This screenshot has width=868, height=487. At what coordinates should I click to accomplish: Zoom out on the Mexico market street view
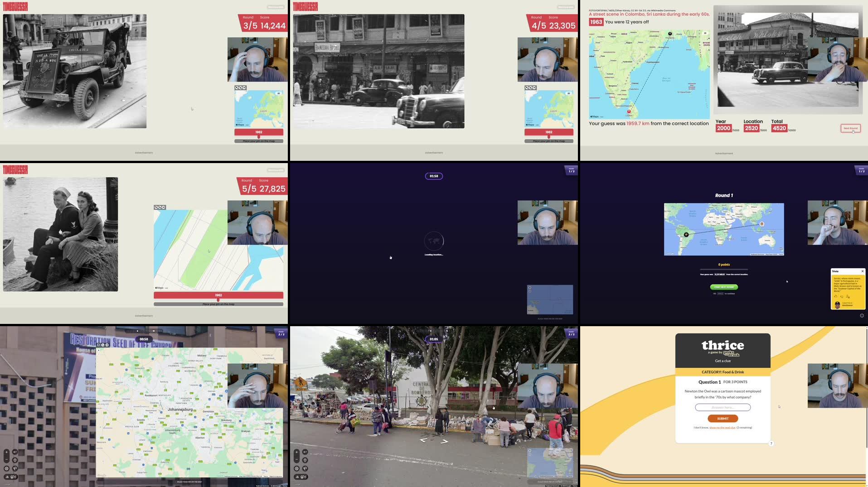pos(296,460)
